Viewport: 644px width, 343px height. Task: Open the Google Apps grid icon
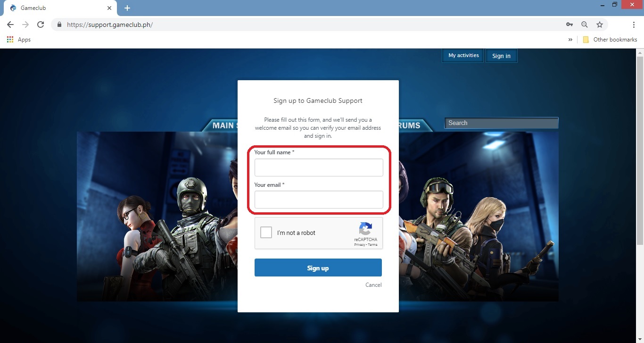(x=10, y=40)
